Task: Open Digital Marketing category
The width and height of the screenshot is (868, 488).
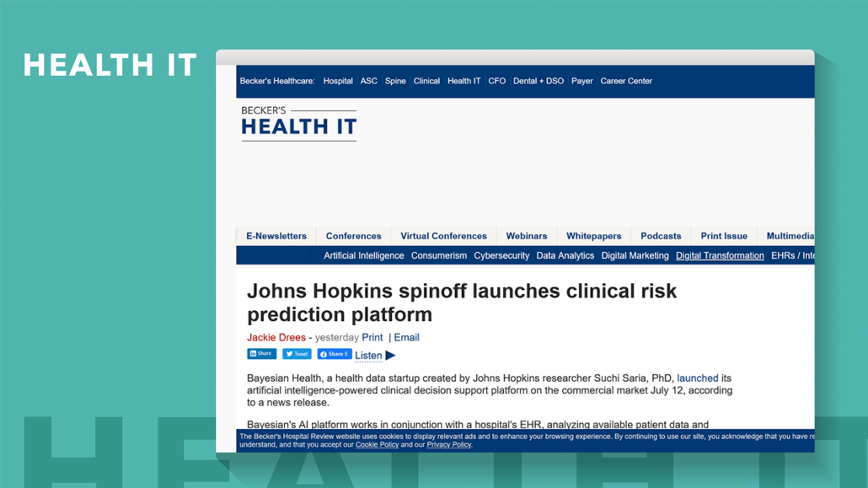Action: click(x=635, y=255)
